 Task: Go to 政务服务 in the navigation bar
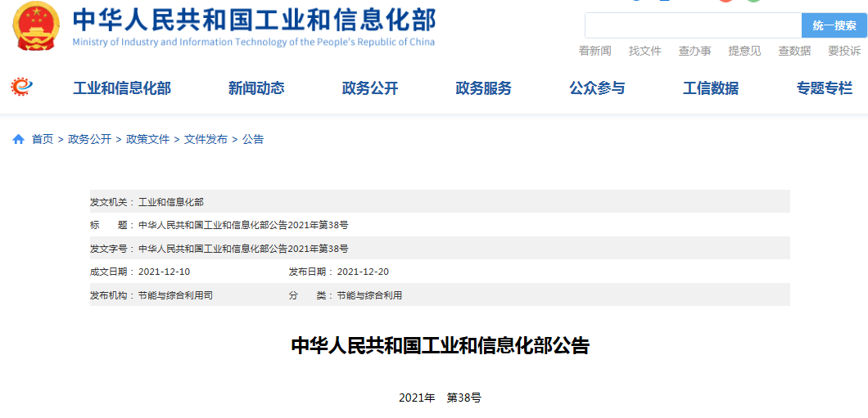tap(483, 88)
